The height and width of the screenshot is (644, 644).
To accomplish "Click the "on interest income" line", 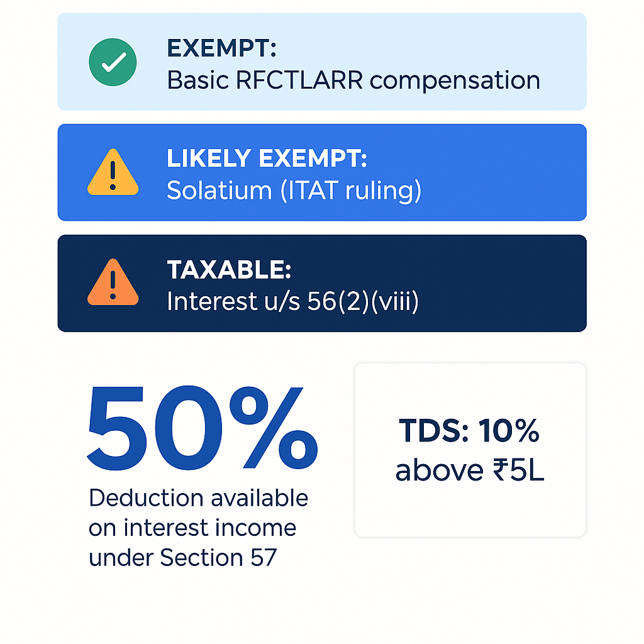I will [x=192, y=527].
